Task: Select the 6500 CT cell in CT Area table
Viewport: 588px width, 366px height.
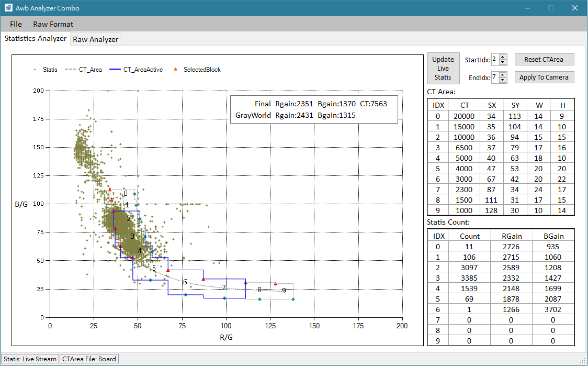Action: (465, 148)
